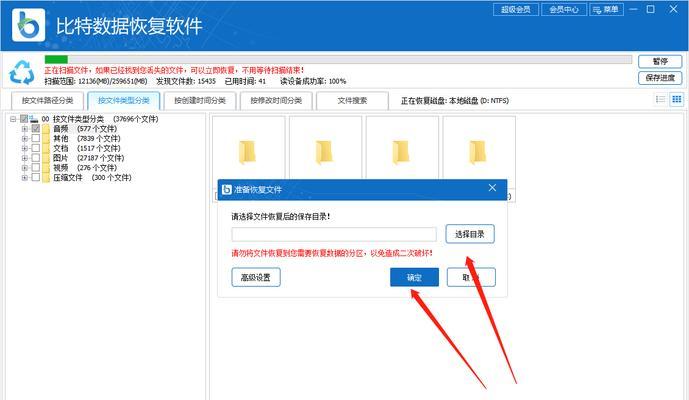
Task: Click 音频 (577 个文件) tree label
Action: pos(85,129)
